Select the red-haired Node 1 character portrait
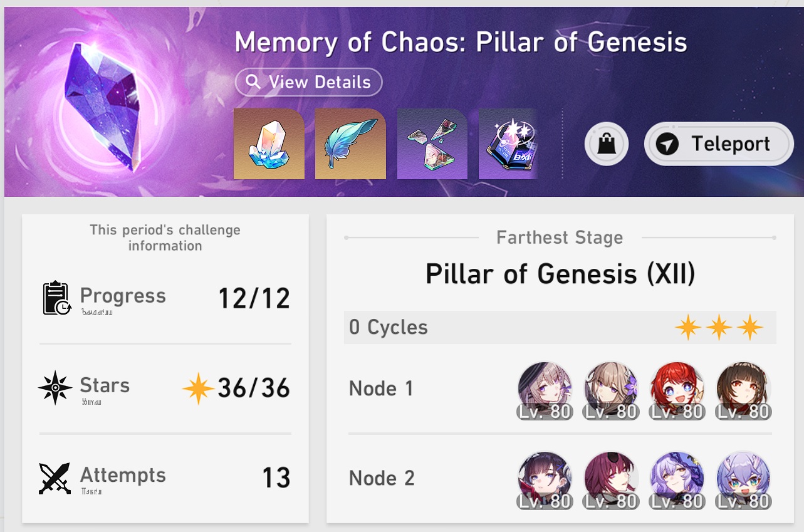 (677, 389)
